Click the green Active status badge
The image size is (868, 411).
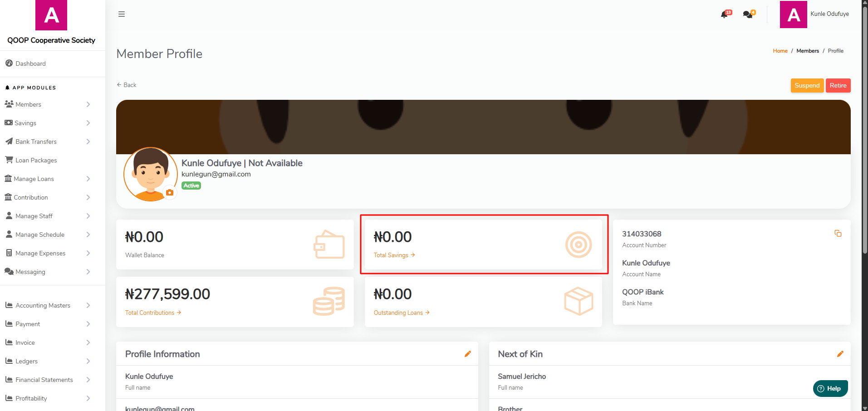pos(191,186)
